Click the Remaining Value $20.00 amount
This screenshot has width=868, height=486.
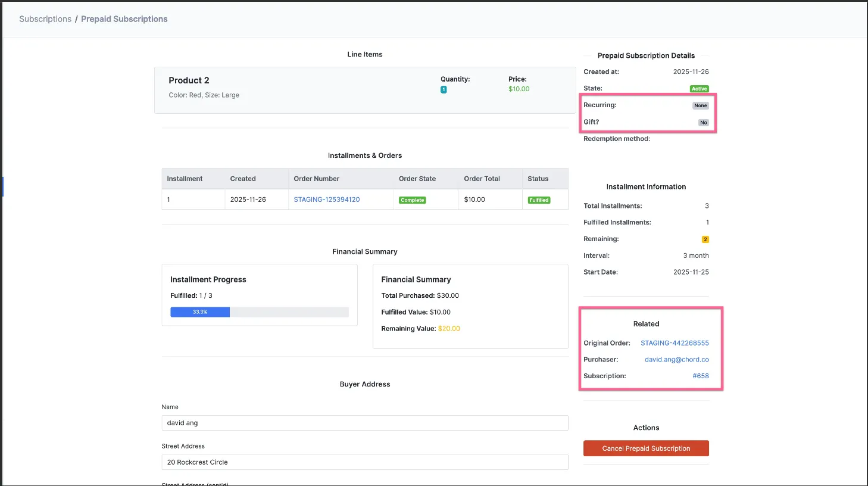pos(449,329)
